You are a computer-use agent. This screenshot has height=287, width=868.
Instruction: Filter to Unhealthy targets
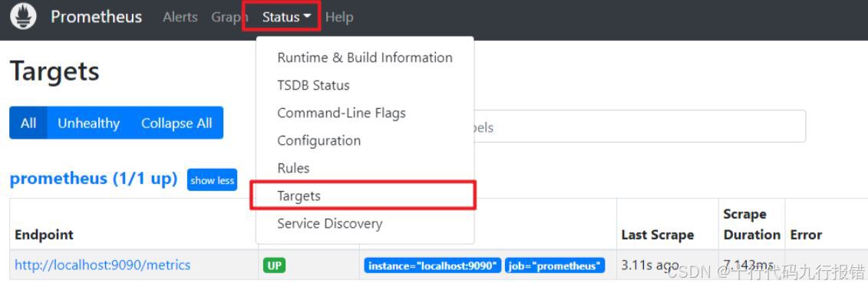point(88,123)
